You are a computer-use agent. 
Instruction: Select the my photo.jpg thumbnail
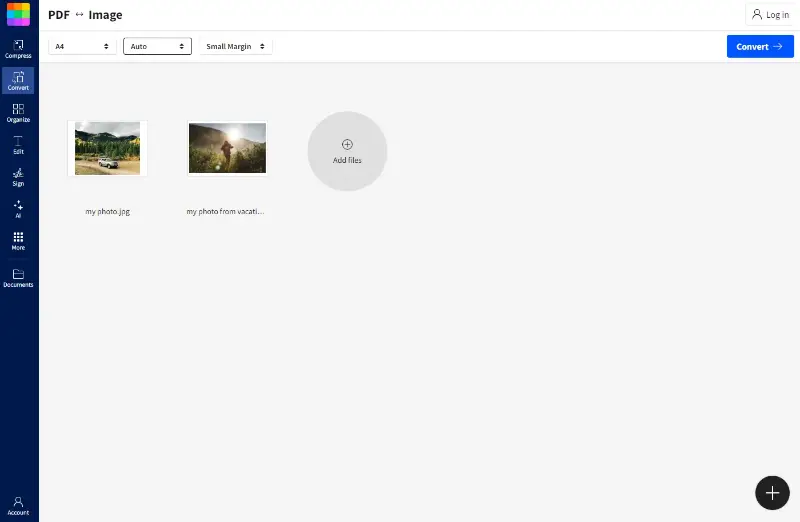[x=108, y=148]
